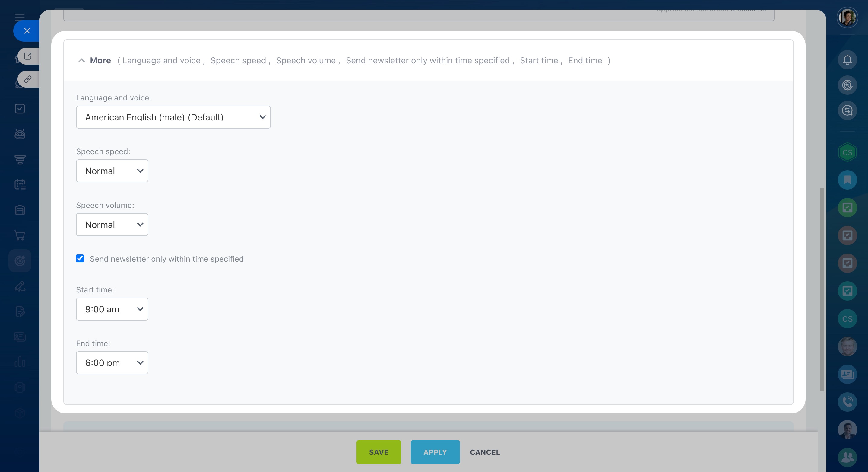Click the CANCEL link
Viewport: 868px width, 472px height.
coord(485,452)
